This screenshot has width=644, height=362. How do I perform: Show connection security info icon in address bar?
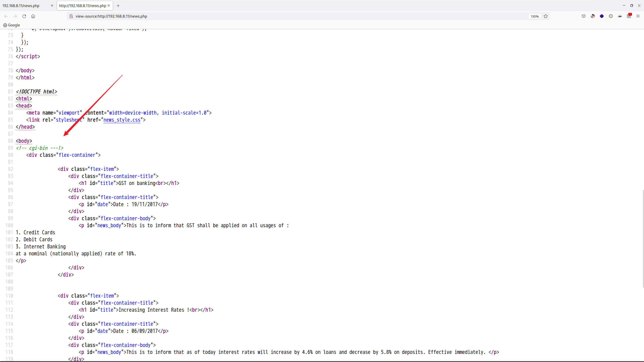(71, 16)
